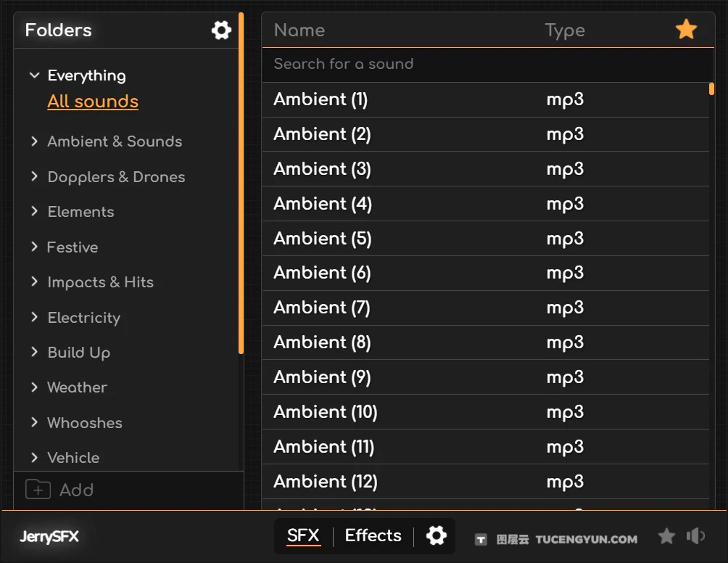Select the Ambient (2) sound

pos(486,134)
